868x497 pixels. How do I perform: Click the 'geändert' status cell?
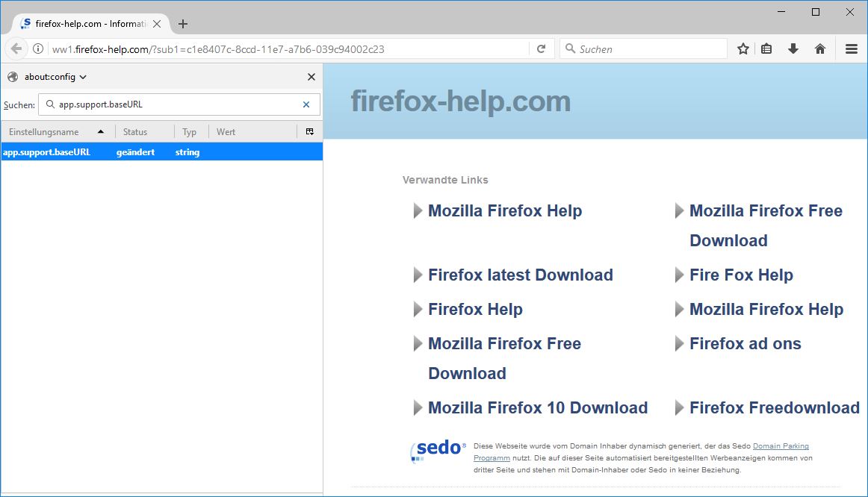(x=136, y=152)
